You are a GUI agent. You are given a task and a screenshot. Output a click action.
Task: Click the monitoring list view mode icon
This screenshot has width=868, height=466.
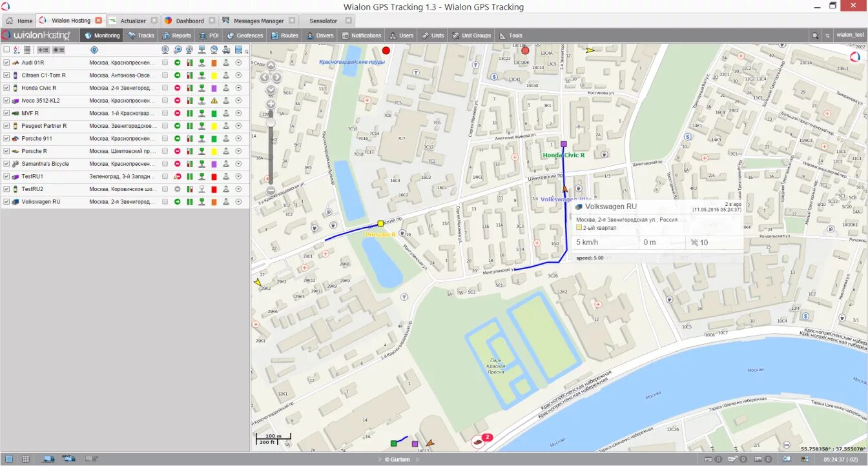27,50
